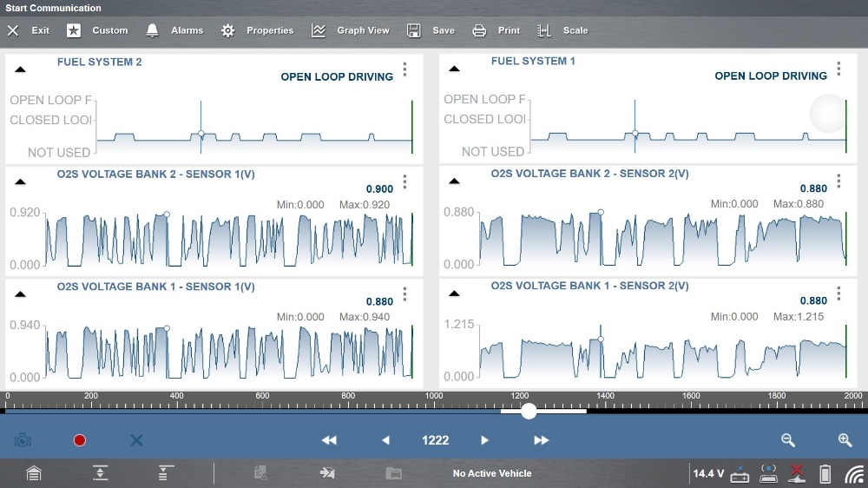Switch to Graph View
This screenshot has width=868, height=488.
351,30
